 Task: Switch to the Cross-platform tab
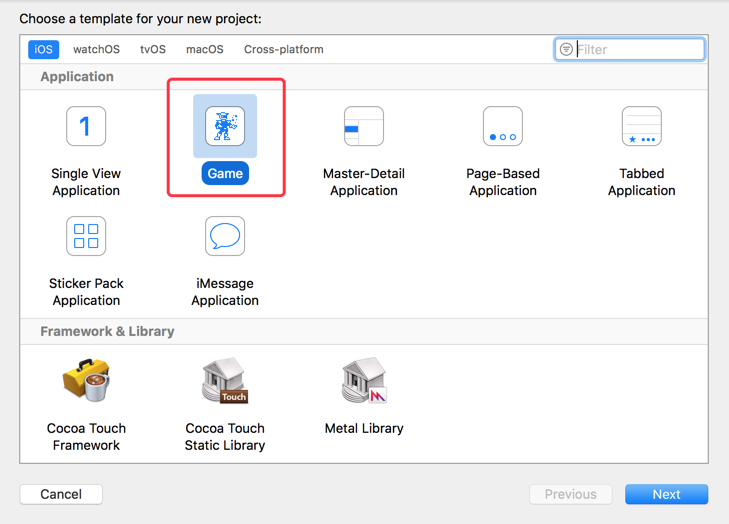click(x=284, y=49)
